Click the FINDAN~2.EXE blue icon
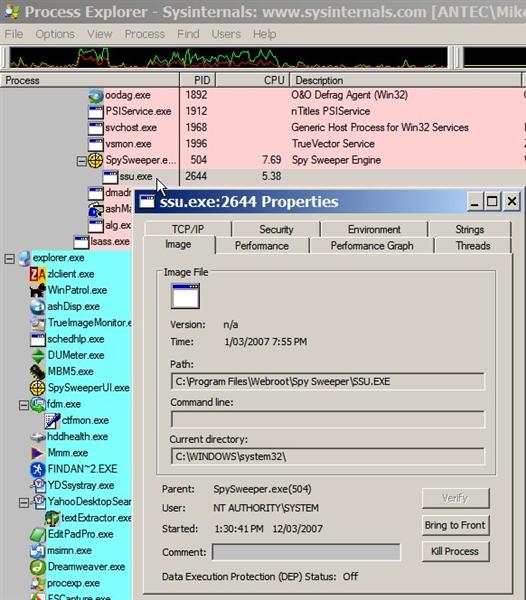 [37, 470]
